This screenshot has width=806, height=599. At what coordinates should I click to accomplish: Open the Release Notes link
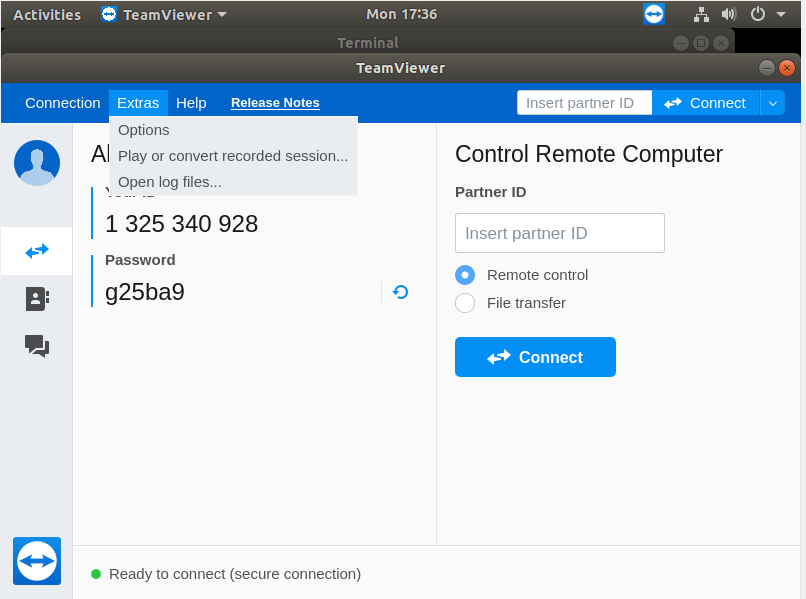pyautogui.click(x=275, y=103)
